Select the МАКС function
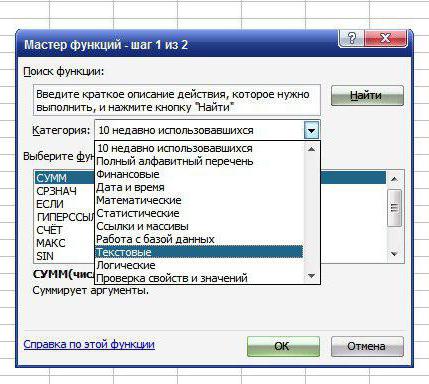Screen dimensions: 429x384 [65, 243]
